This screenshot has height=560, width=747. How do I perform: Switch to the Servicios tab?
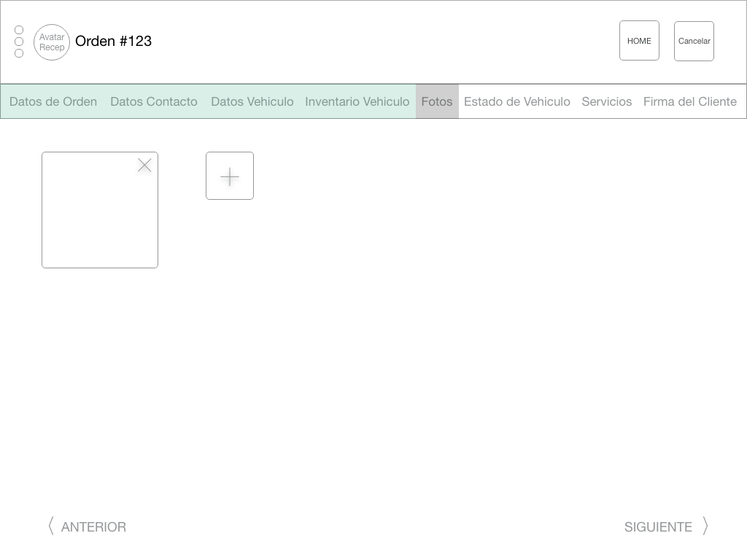[x=607, y=101]
